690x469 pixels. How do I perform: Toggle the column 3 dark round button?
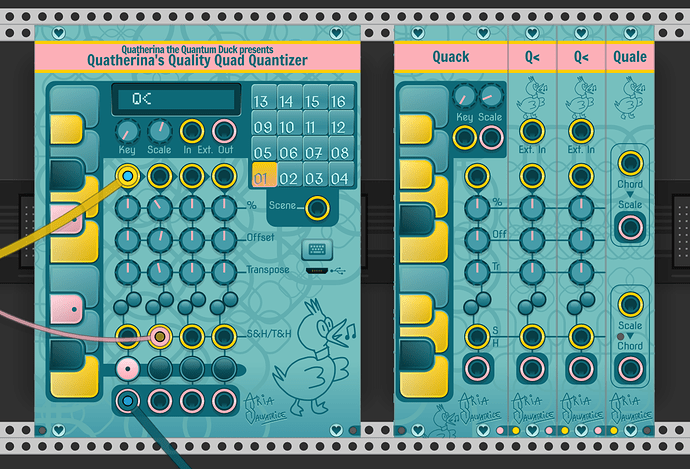click(x=192, y=369)
